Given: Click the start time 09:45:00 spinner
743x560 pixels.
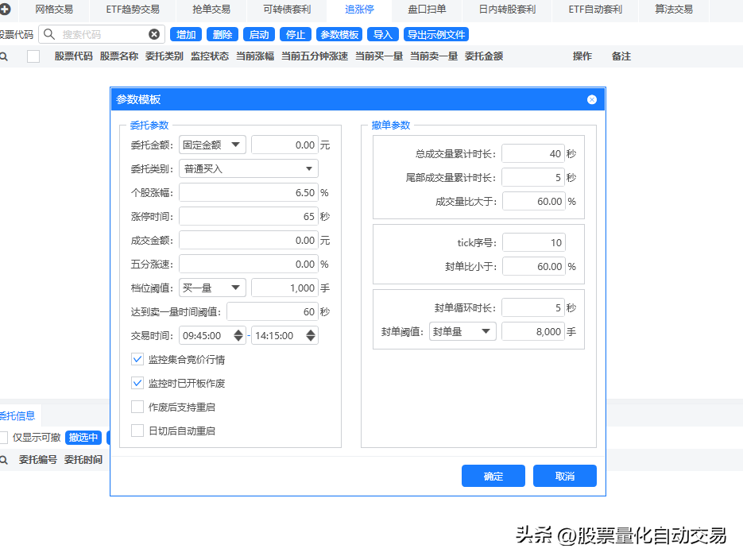Looking at the screenshot, I should [238, 335].
